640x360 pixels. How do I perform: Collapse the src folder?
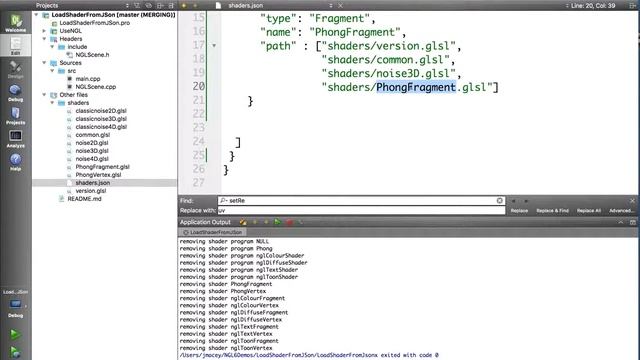[x=52, y=71]
